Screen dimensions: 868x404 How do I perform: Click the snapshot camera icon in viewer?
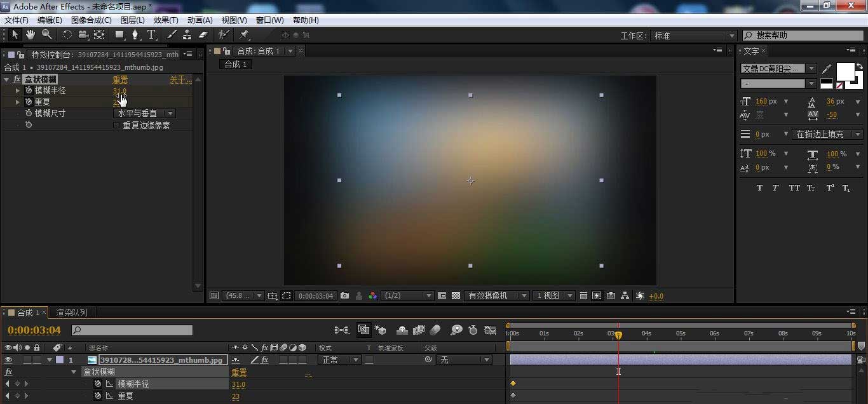pos(344,296)
